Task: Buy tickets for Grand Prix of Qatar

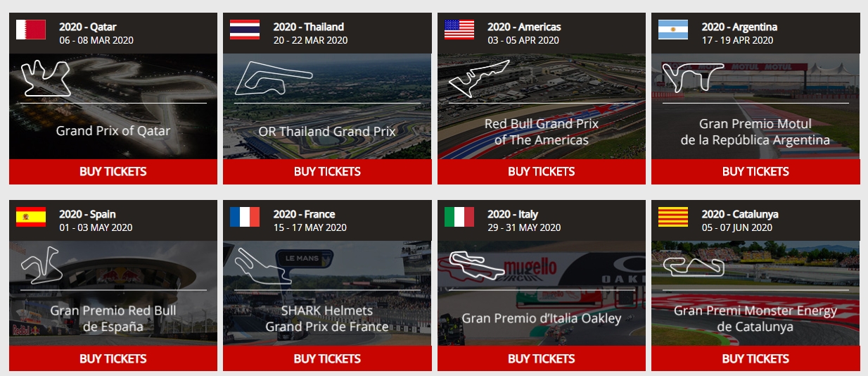Action: tap(113, 171)
